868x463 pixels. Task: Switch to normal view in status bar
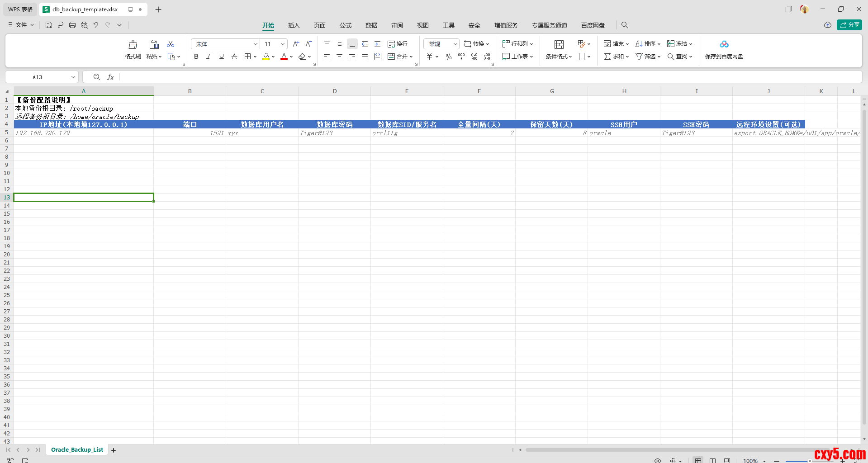point(698,460)
